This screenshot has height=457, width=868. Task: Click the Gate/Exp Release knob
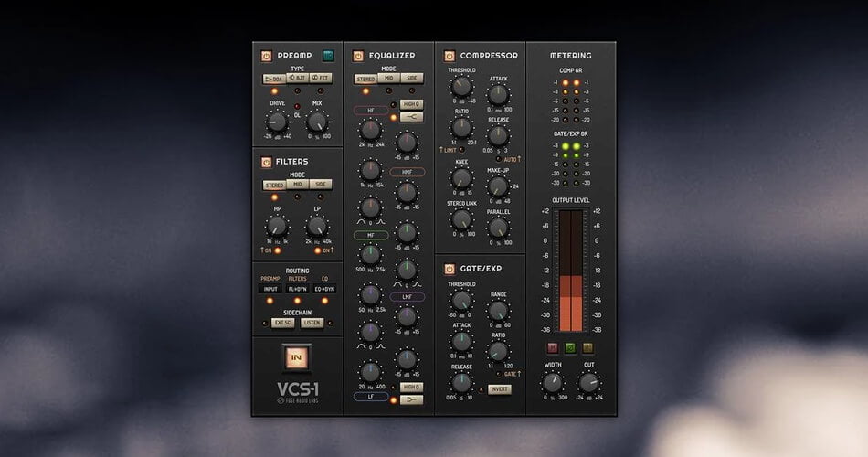pyautogui.click(x=461, y=383)
